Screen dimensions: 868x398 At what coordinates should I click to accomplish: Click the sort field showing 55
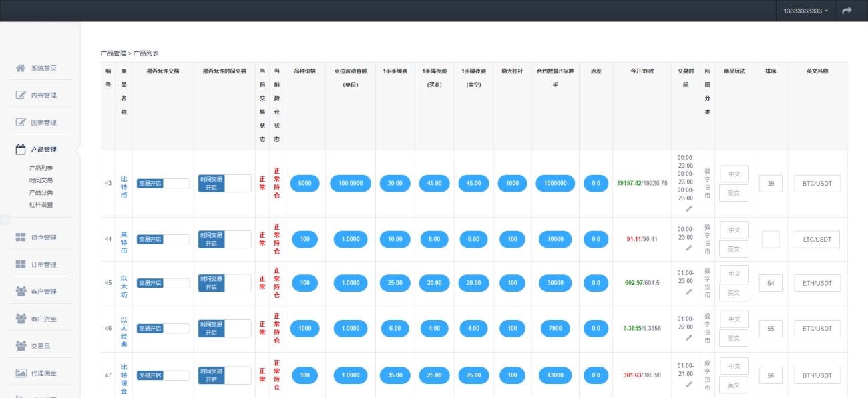point(771,329)
